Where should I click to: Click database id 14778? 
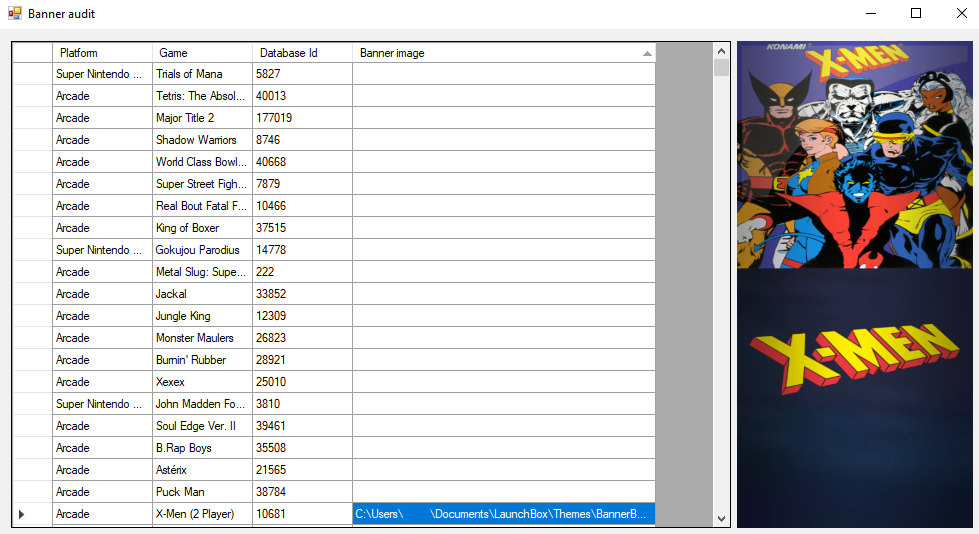(x=302, y=250)
